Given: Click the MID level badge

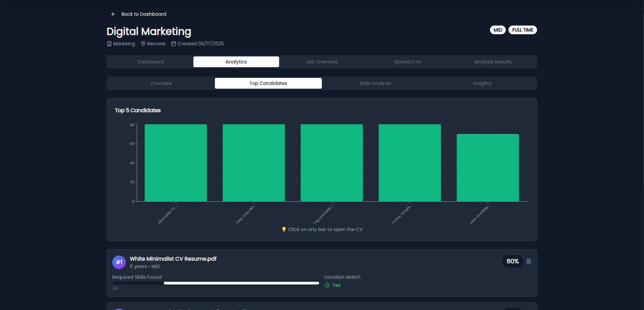Looking at the screenshot, I should (498, 30).
